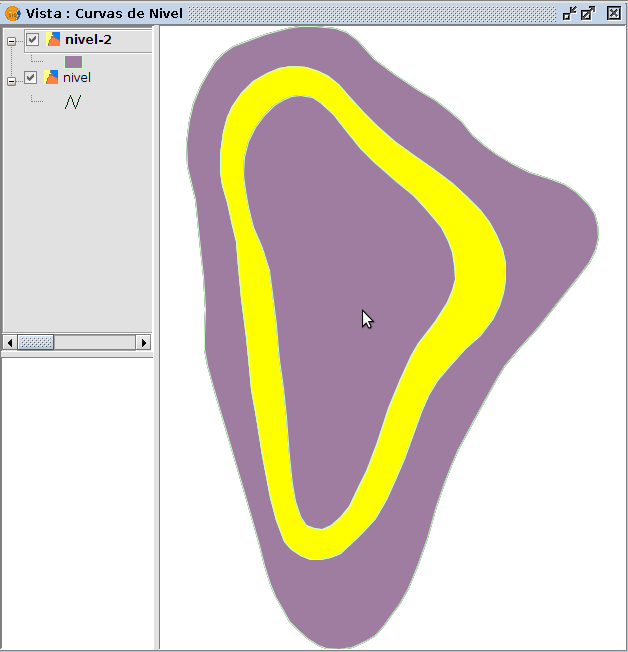
Task: Click the nivel-2 layer type icon
Action: [54, 40]
